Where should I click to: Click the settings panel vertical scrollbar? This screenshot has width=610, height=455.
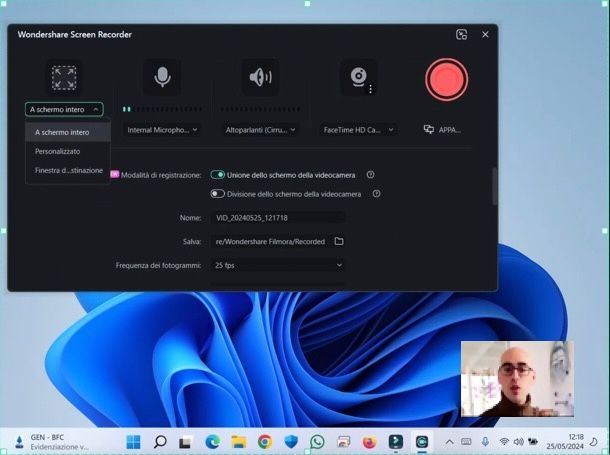(494, 187)
